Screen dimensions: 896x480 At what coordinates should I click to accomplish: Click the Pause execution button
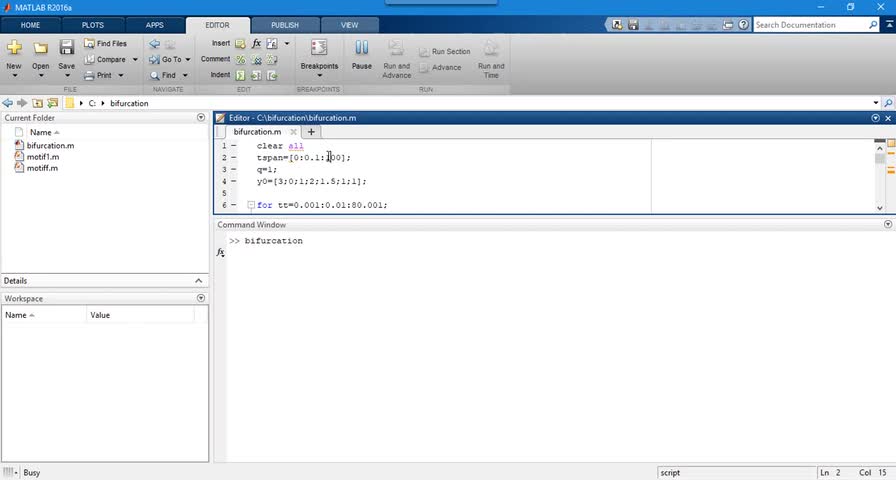click(x=362, y=55)
